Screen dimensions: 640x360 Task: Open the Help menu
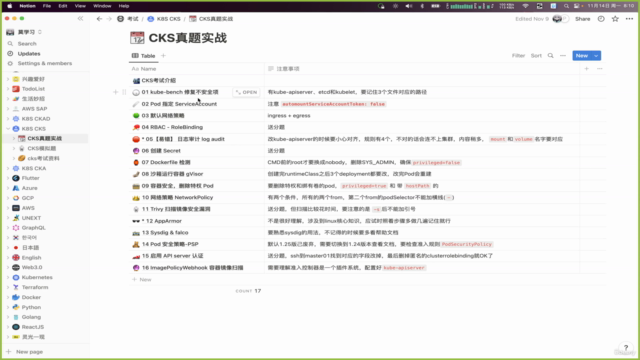point(124,6)
